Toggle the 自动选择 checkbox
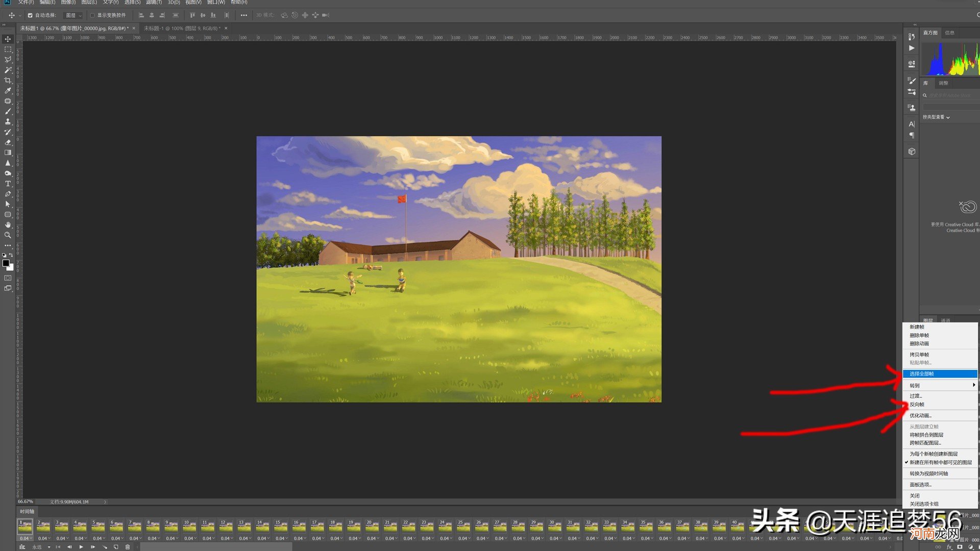This screenshot has height=551, width=980. [x=30, y=15]
